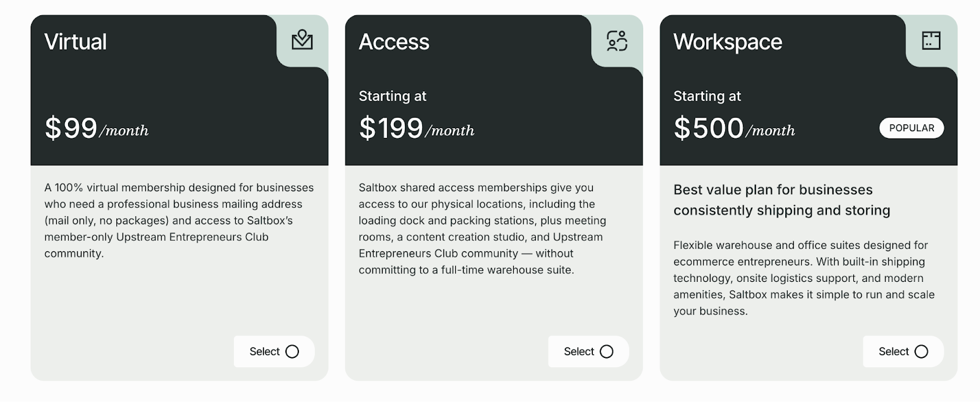Click the people icon on Access card
Image resolution: width=980 pixels, height=402 pixels.
(x=617, y=40)
